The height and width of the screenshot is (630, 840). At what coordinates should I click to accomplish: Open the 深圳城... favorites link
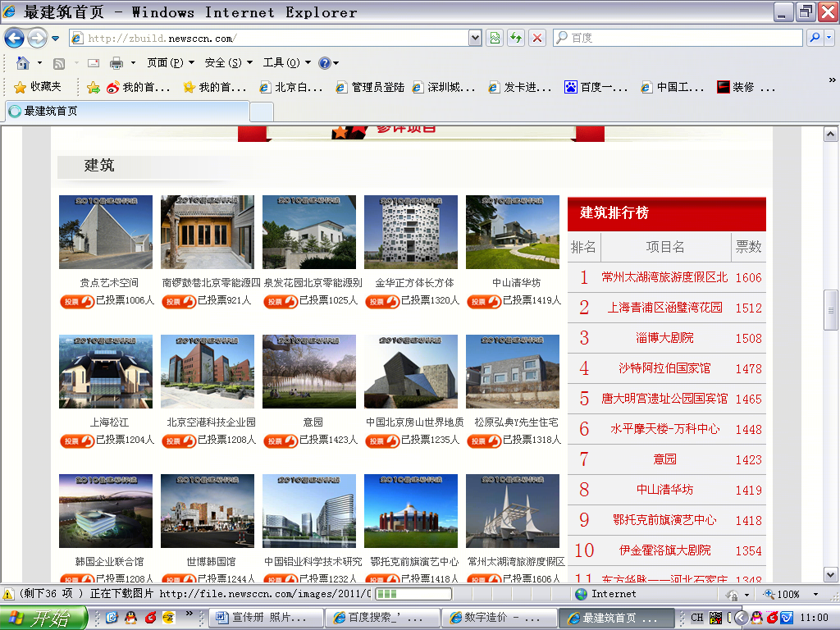pos(444,87)
